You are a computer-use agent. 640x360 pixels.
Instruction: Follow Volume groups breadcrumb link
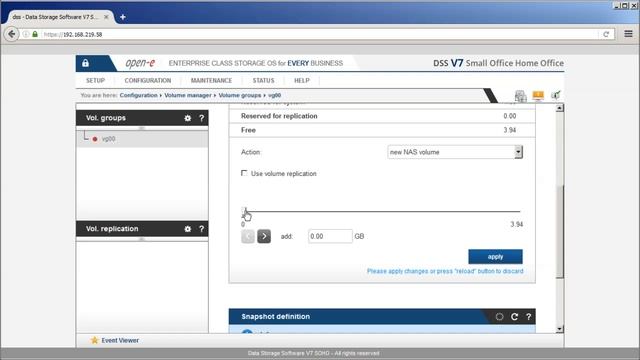pyautogui.click(x=240, y=95)
